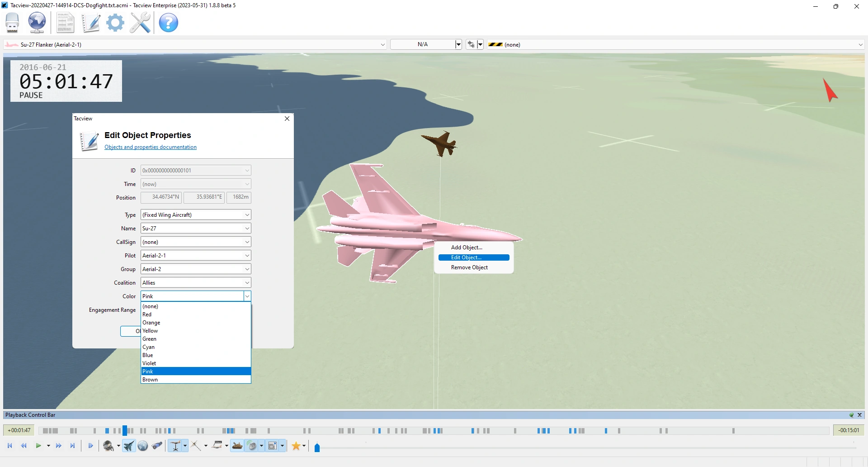Open the secondary object (none) selector
Screen dimensions: 868x467
(676, 44)
